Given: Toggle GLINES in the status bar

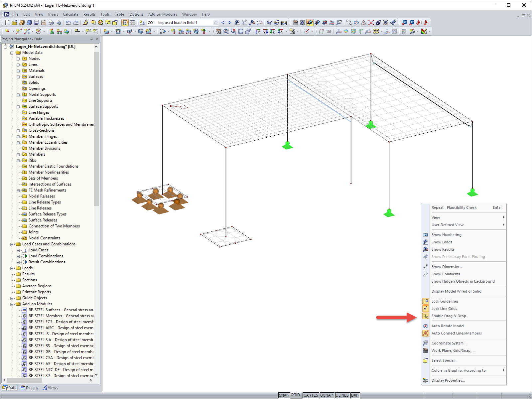Looking at the screenshot, I should tap(342, 395).
